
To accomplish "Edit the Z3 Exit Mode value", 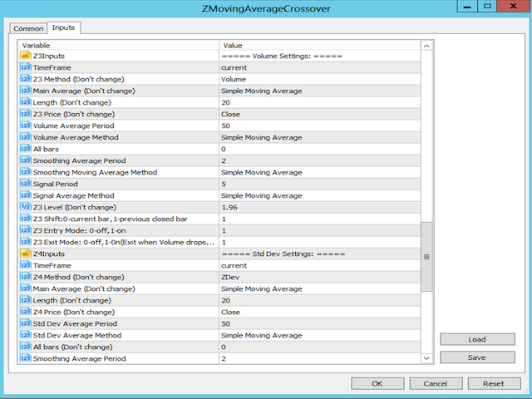I will point(320,242).
